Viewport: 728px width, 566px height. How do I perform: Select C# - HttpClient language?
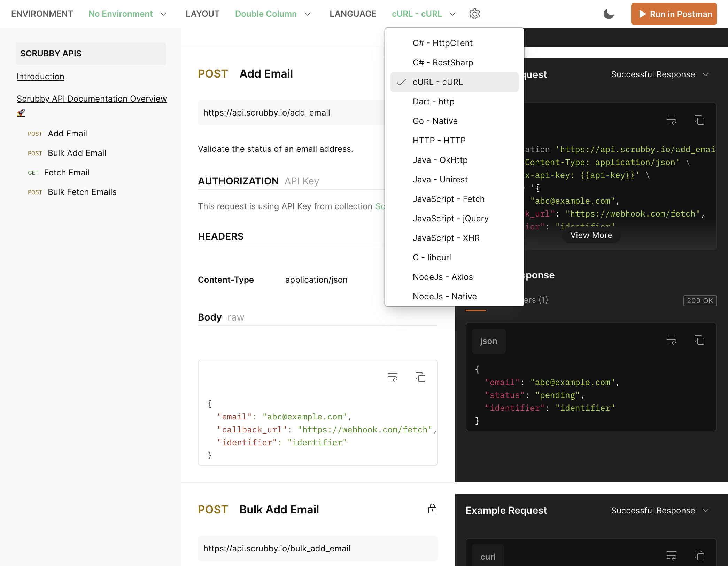coord(454,43)
